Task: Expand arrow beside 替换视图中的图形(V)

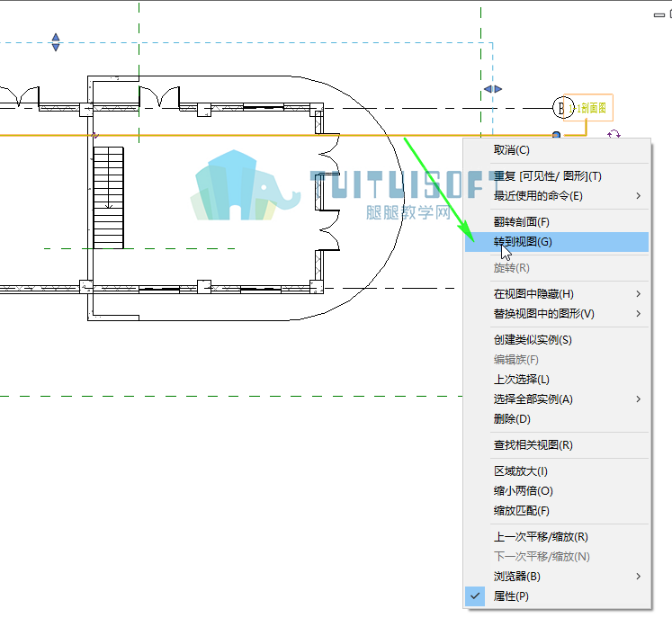Action: [x=638, y=314]
